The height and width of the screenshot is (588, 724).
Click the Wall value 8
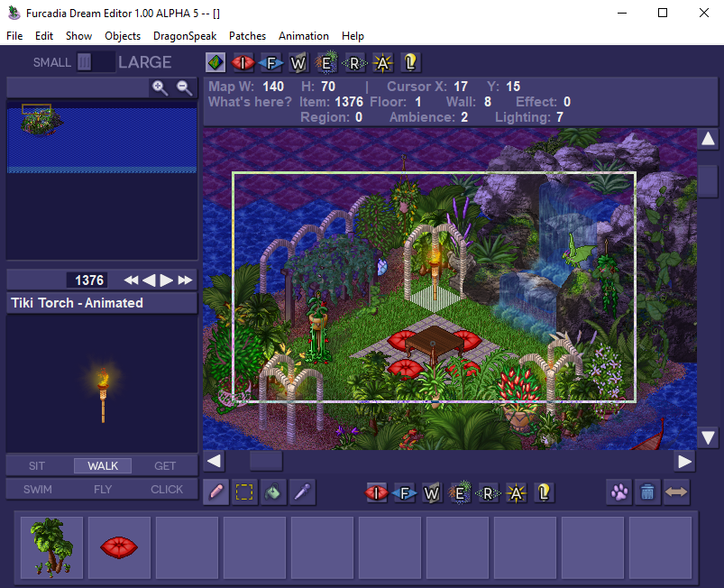point(487,102)
